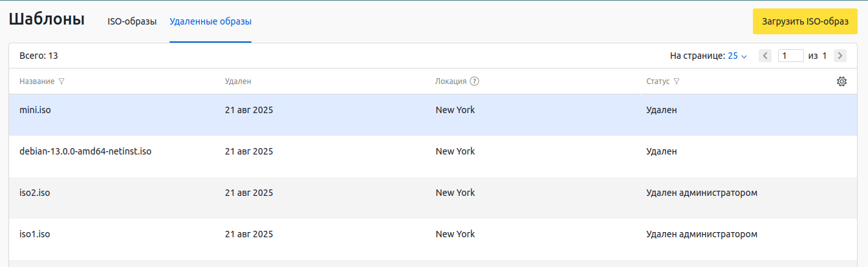Screen dimensions: 868x267
Task: Click Локация column header
Action: (x=451, y=81)
